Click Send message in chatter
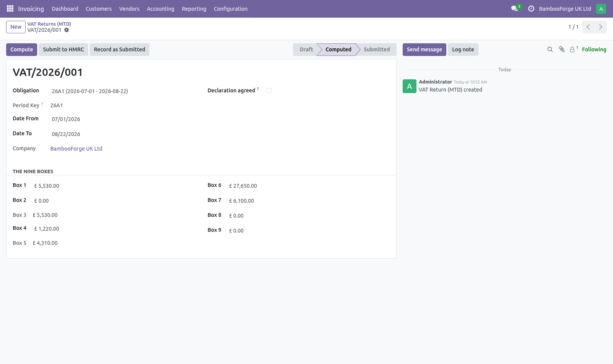613x364 pixels. pos(424,49)
